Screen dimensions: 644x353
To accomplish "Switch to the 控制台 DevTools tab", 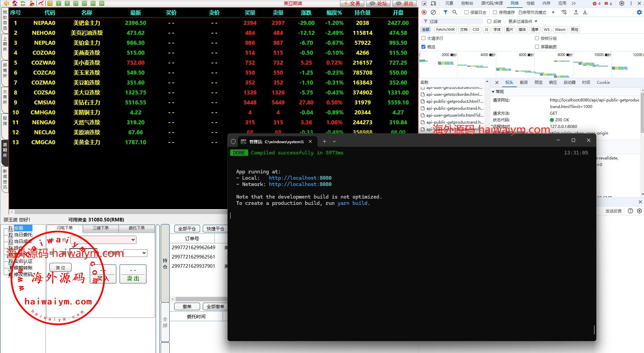I will tap(467, 3).
